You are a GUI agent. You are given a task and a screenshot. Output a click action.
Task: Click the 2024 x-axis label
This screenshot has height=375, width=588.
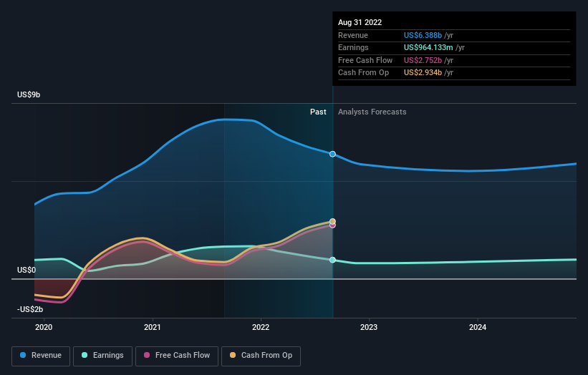(478, 327)
